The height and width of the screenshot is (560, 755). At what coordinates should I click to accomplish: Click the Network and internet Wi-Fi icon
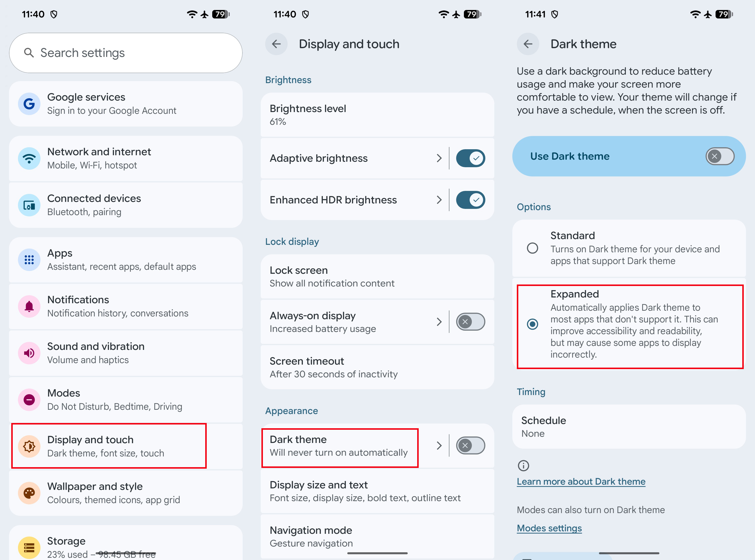[x=29, y=158]
